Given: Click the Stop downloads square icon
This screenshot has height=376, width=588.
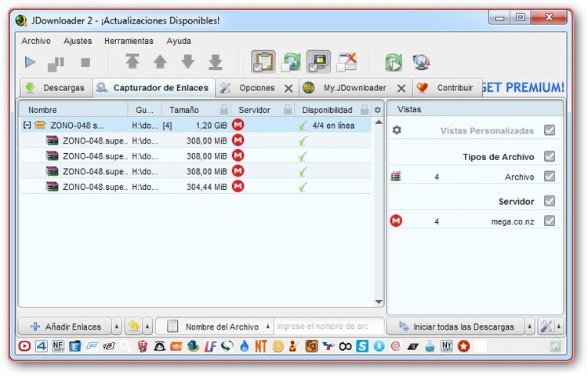Looking at the screenshot, I should point(85,62).
